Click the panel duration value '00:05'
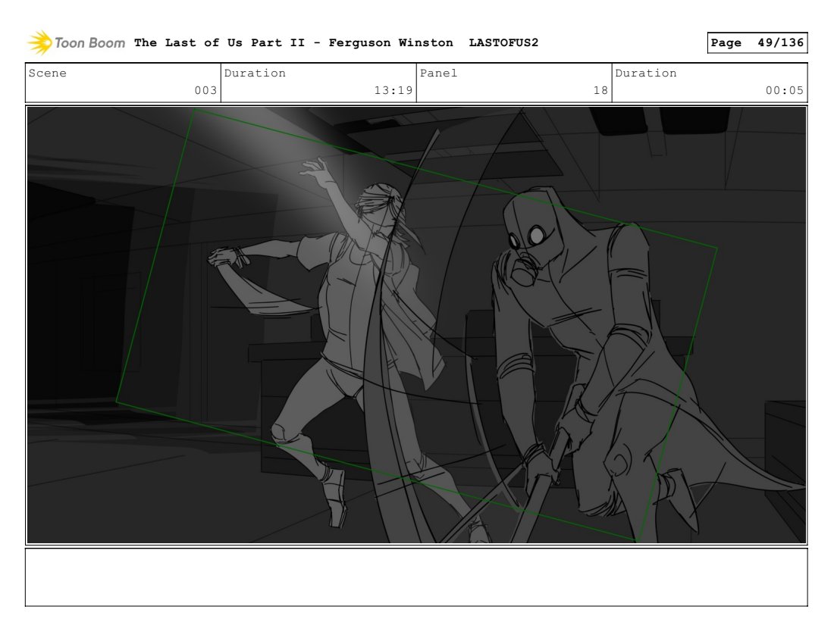Viewport: 834px width, 644px height. point(785,90)
